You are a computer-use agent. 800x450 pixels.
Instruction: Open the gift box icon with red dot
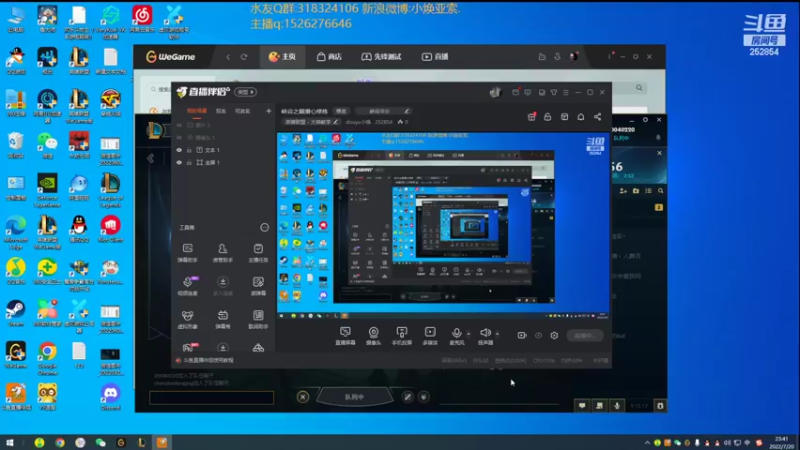(x=532, y=117)
